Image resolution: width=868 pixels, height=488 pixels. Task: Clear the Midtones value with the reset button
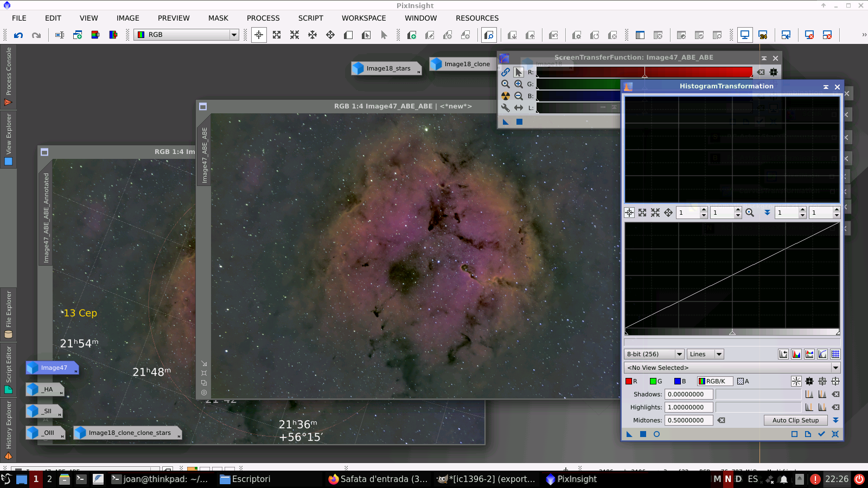(722, 420)
